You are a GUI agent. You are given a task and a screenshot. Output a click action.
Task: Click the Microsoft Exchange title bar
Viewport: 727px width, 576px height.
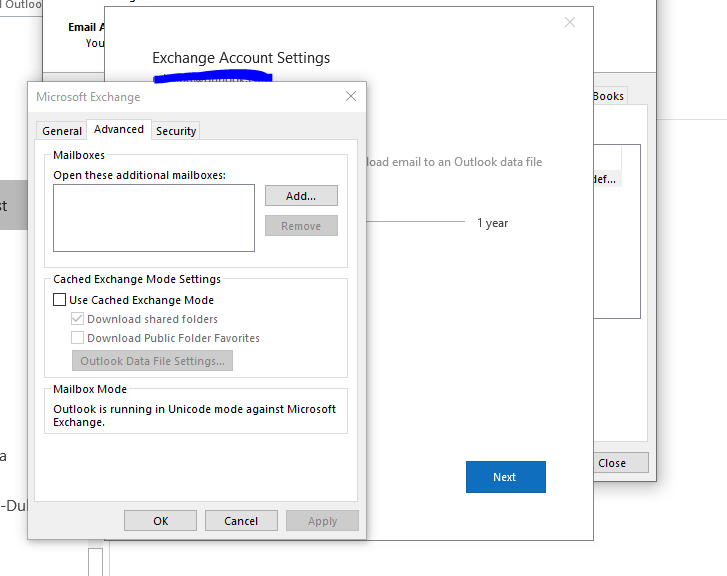point(180,97)
